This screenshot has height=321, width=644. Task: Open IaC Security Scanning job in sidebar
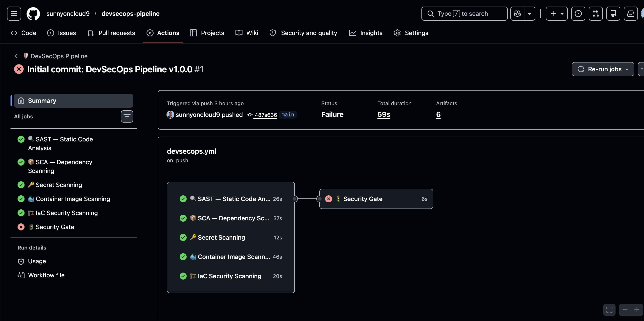(x=74, y=213)
